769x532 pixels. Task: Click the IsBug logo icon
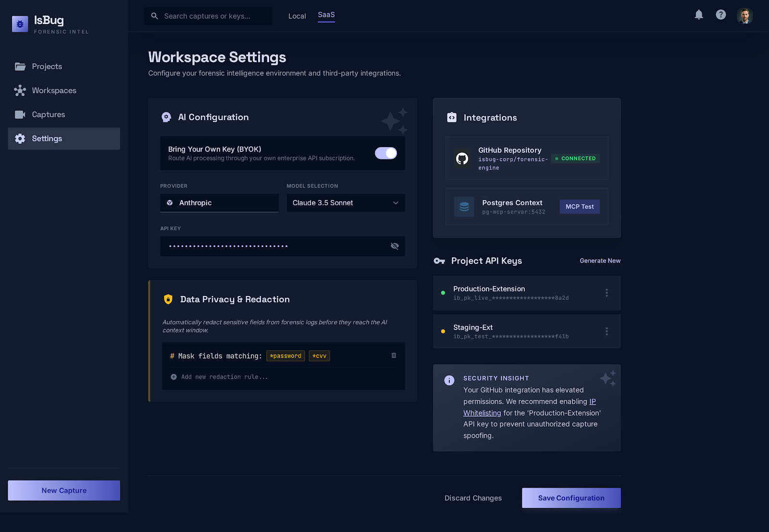click(x=20, y=24)
